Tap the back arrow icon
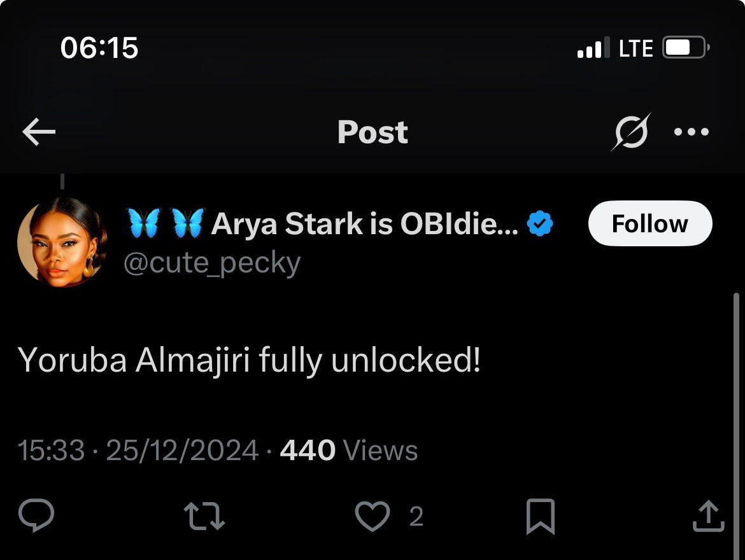The height and width of the screenshot is (560, 745). pos(39,132)
